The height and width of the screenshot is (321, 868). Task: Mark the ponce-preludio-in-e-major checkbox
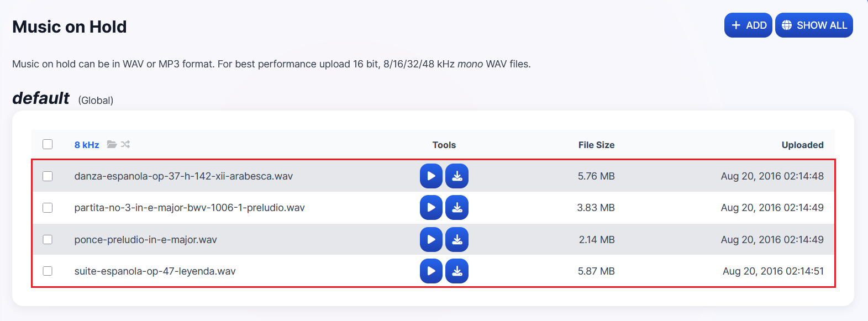pyautogui.click(x=48, y=240)
